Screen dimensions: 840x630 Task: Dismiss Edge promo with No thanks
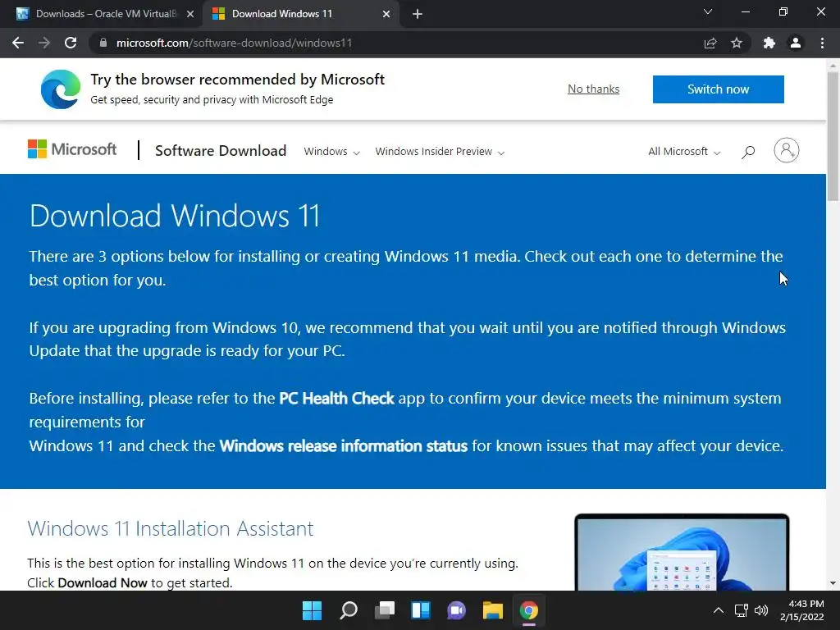pyautogui.click(x=593, y=89)
